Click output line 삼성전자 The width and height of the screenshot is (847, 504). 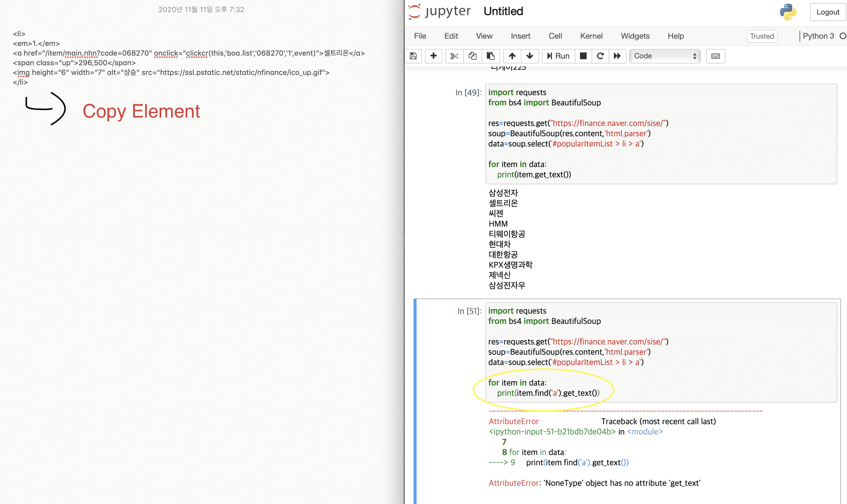click(x=503, y=193)
